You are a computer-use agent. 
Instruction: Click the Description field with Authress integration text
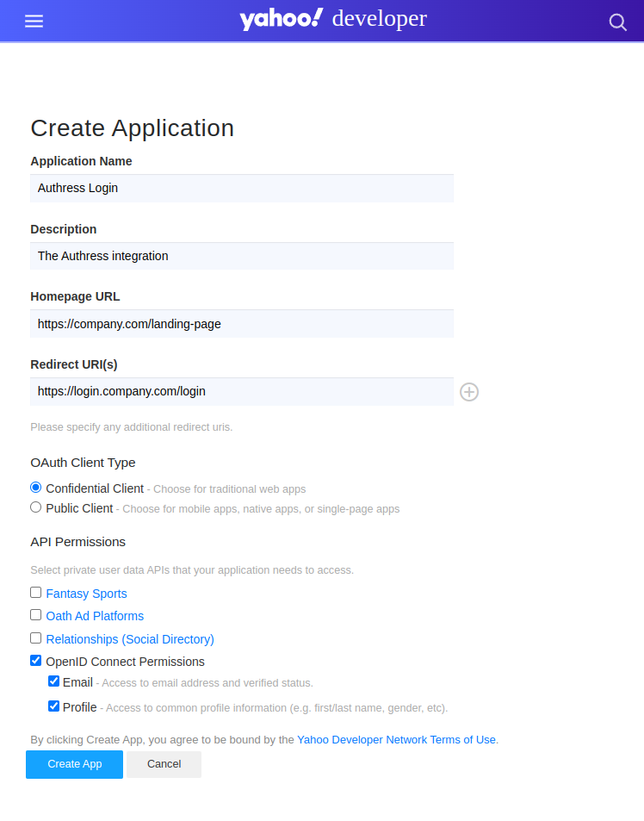point(241,256)
